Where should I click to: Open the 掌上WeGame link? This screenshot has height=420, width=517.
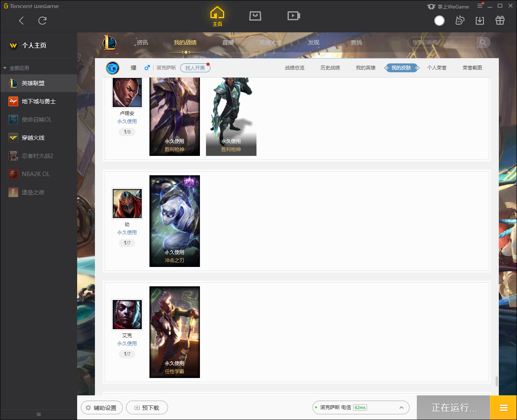448,6
